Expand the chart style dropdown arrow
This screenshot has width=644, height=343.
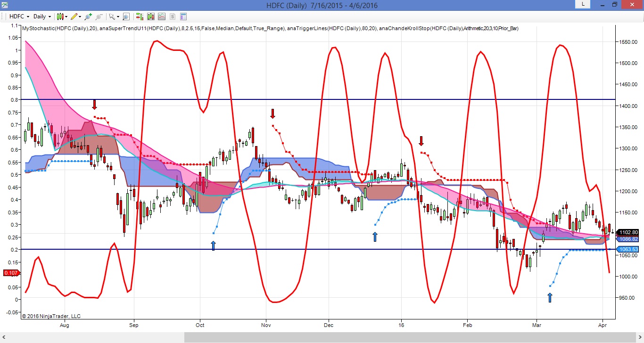click(66, 16)
